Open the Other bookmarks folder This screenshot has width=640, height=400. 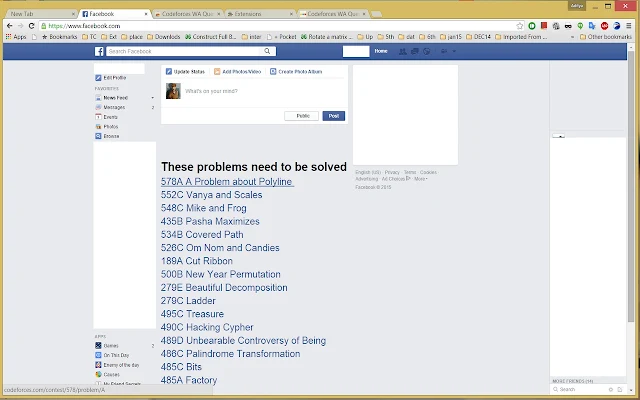[x=606, y=37]
